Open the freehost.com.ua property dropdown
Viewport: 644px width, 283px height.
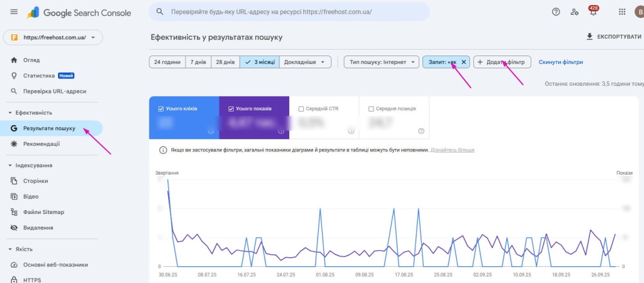pyautogui.click(x=53, y=38)
